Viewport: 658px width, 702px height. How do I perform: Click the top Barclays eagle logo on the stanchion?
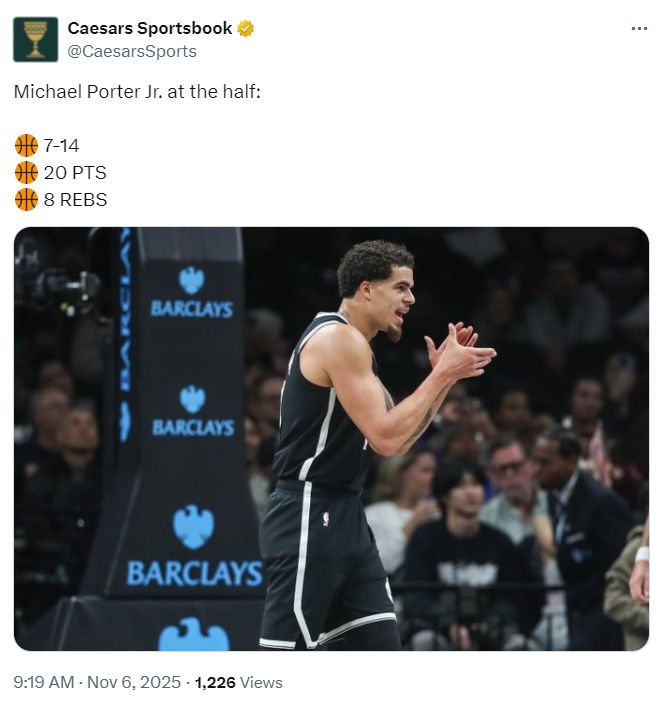click(191, 279)
